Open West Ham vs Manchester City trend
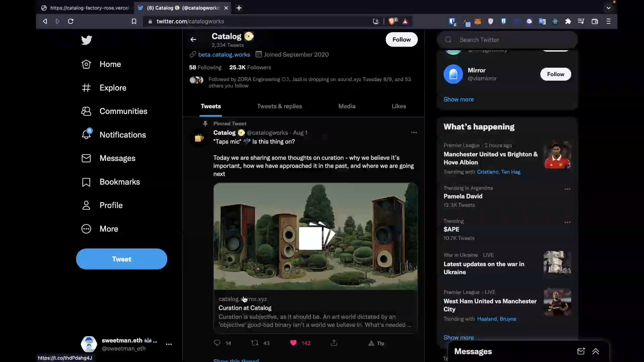Viewport: 644px width, 362px height. point(490,305)
